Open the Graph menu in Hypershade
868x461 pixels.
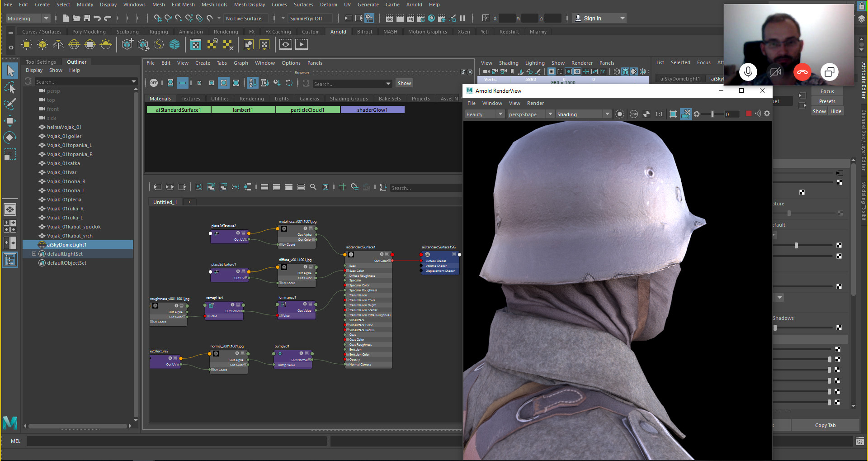tap(241, 63)
